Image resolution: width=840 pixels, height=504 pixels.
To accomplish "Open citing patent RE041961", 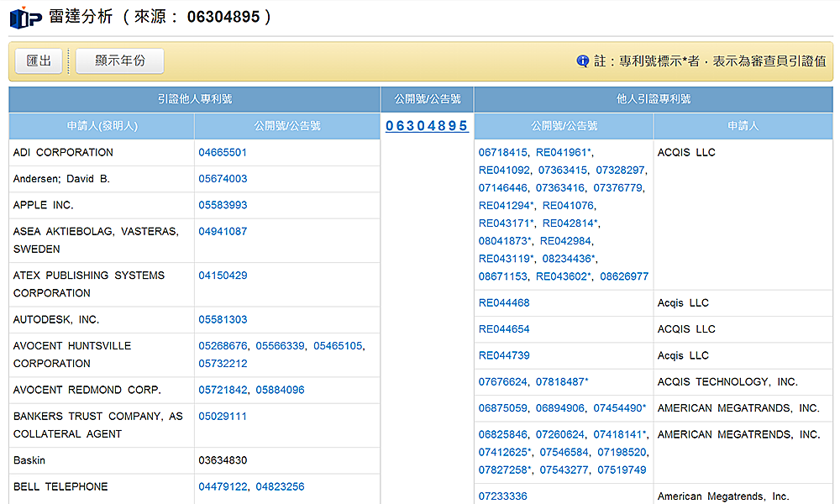I will pos(562,152).
